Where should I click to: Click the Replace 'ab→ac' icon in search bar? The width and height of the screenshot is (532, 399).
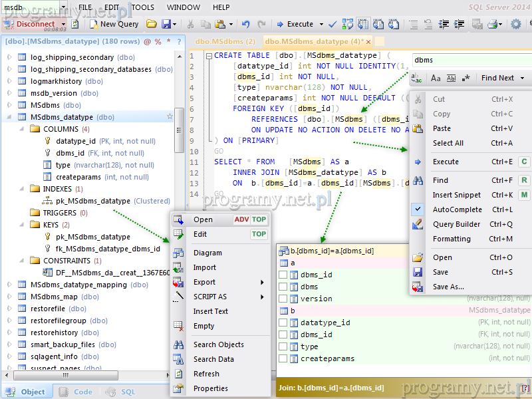tap(417, 78)
